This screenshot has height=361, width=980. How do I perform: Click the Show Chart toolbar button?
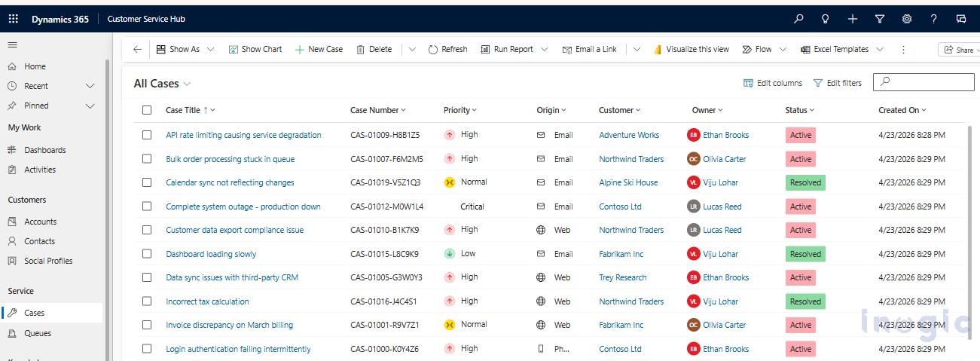(x=255, y=49)
